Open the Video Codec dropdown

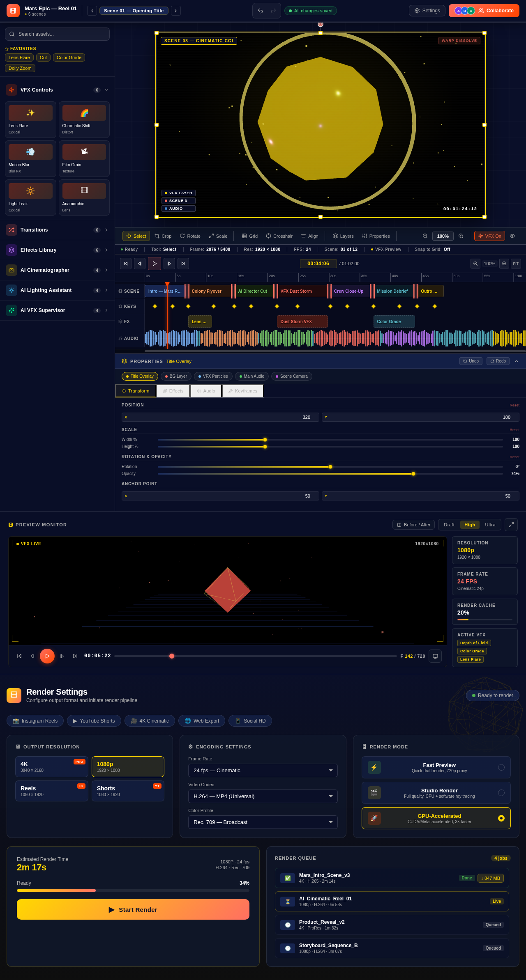[263, 796]
